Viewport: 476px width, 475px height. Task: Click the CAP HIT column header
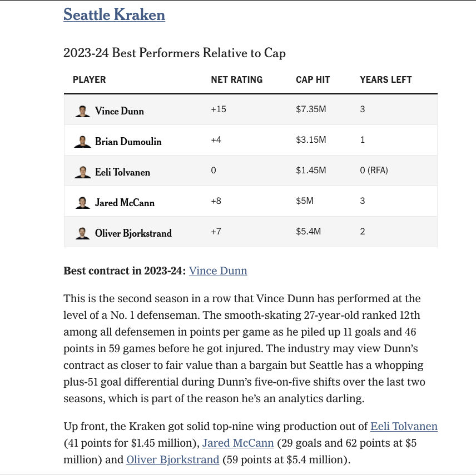point(313,80)
